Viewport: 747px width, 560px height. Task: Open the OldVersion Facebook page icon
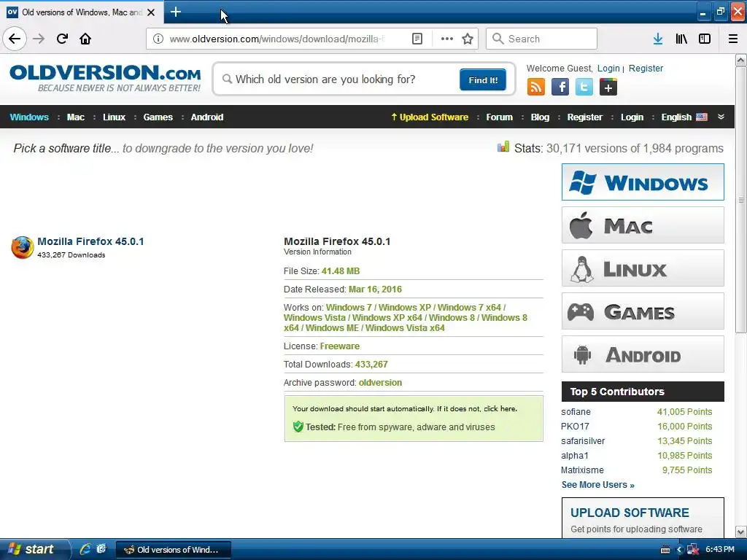click(x=560, y=87)
